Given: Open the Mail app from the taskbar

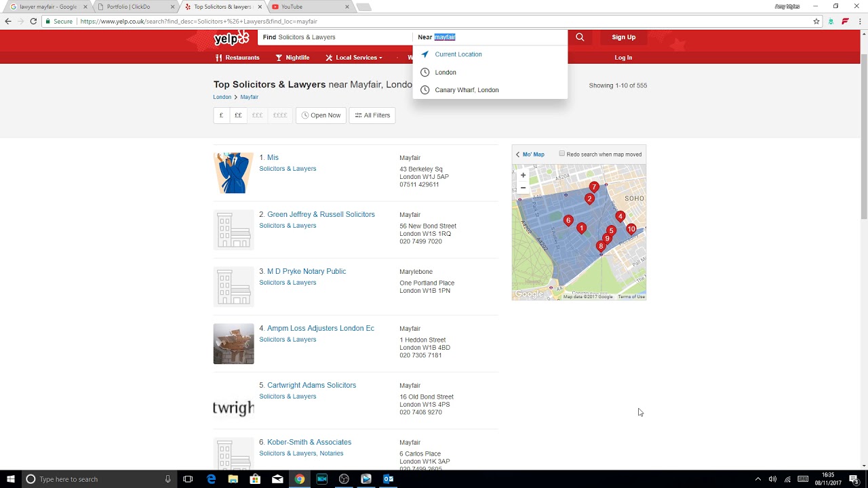Looking at the screenshot, I should tap(277, 479).
